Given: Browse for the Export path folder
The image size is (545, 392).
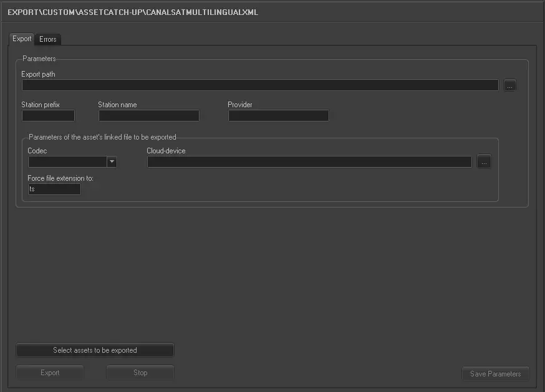Looking at the screenshot, I should (510, 86).
